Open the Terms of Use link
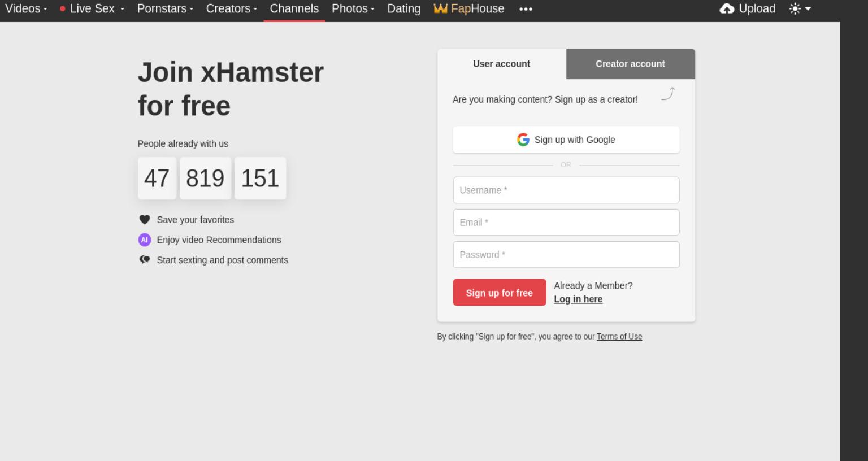868x461 pixels. (619, 337)
